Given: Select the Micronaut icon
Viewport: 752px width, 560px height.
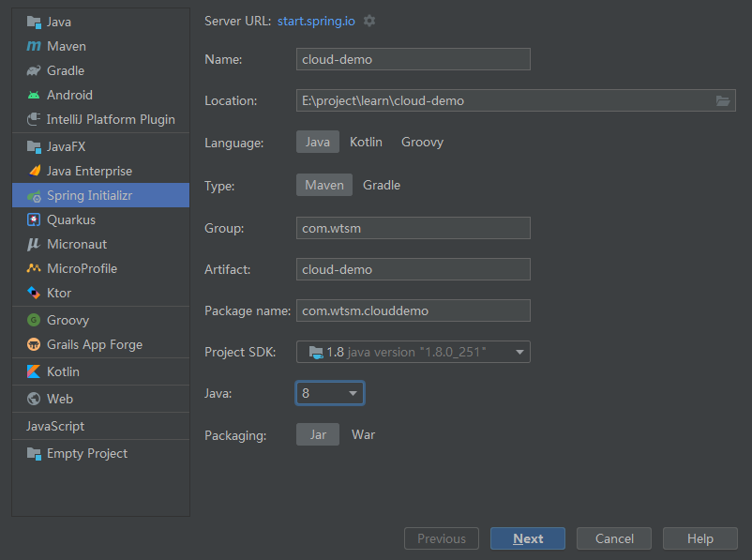Looking at the screenshot, I should (x=34, y=244).
